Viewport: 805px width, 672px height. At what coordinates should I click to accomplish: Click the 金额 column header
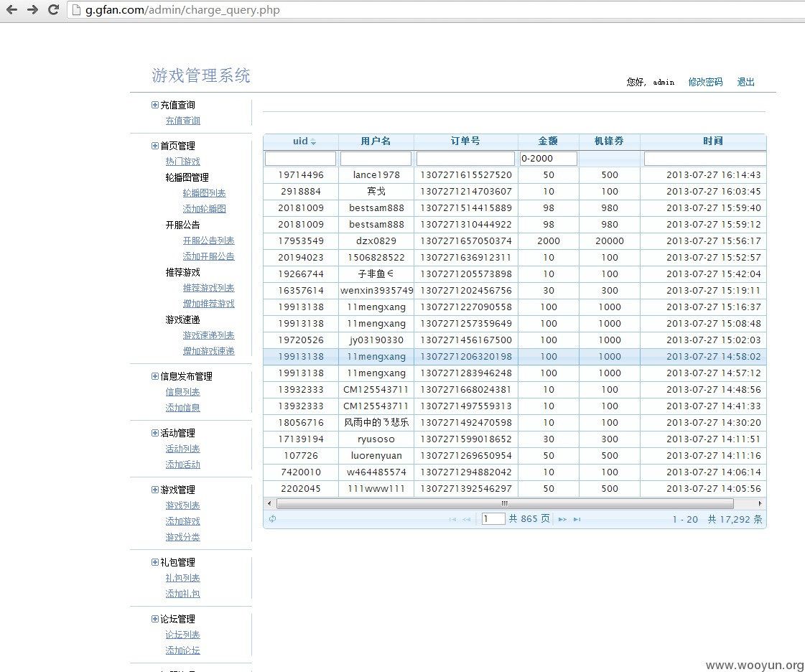tap(549, 141)
